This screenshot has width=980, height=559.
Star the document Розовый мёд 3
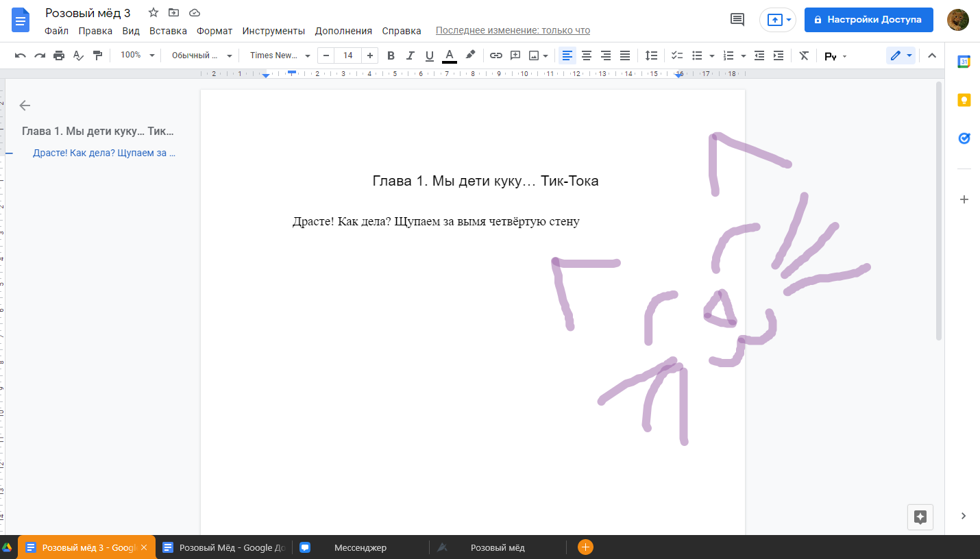tap(154, 13)
